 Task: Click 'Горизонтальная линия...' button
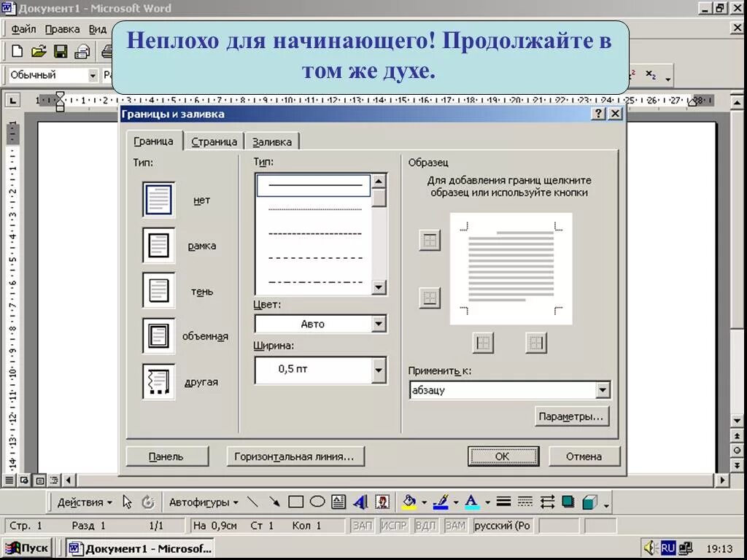point(295,456)
